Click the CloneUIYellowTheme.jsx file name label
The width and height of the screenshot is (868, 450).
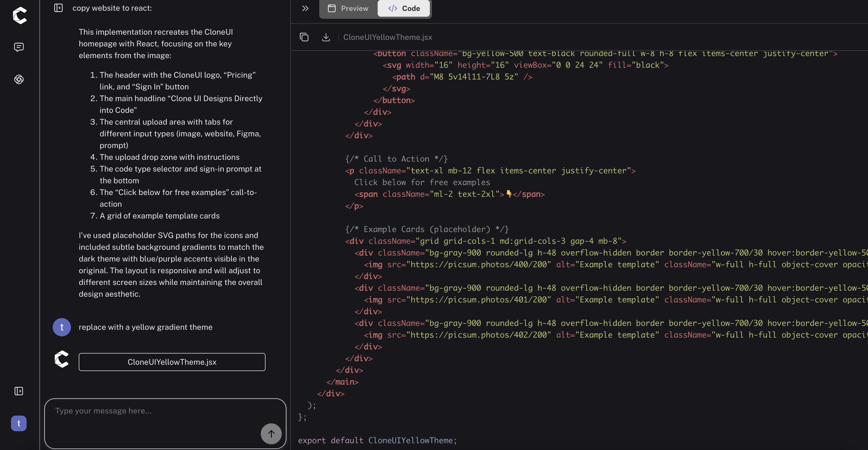pos(388,37)
